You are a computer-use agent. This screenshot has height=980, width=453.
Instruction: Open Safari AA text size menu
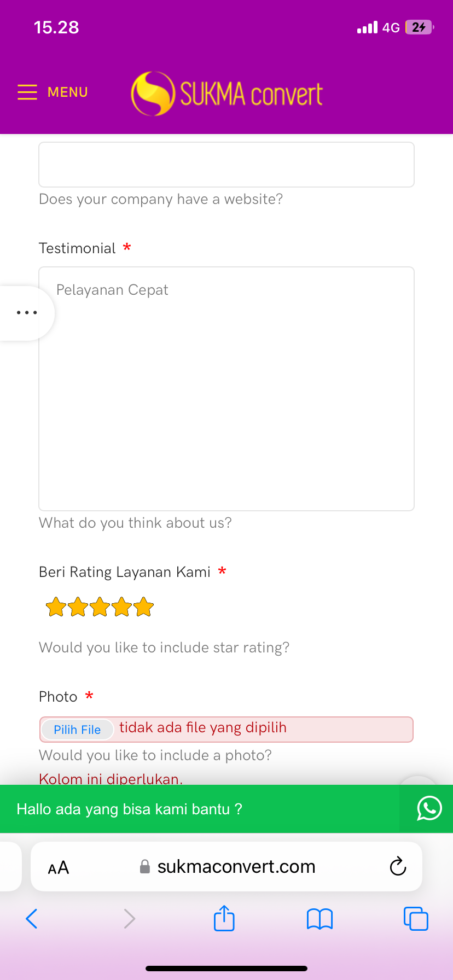59,867
